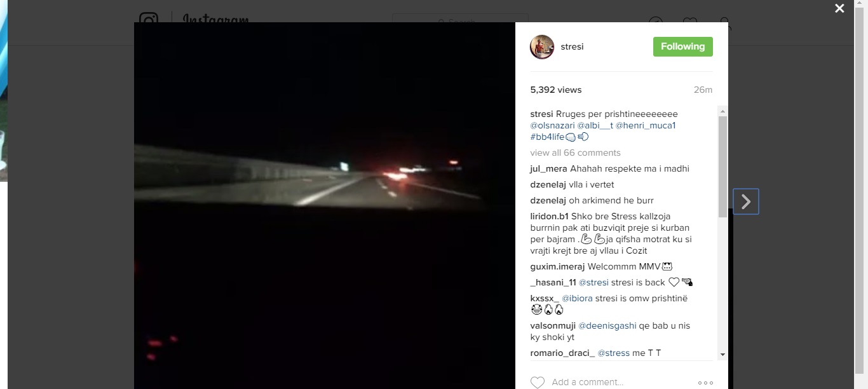Expand view all 66 comments

pos(575,153)
